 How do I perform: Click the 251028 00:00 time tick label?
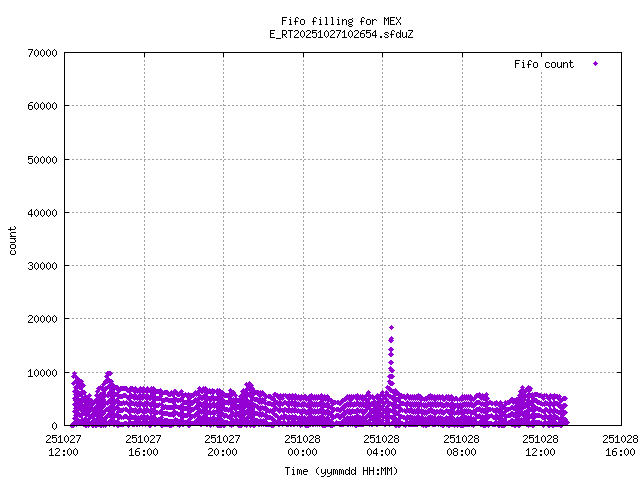coord(302,444)
